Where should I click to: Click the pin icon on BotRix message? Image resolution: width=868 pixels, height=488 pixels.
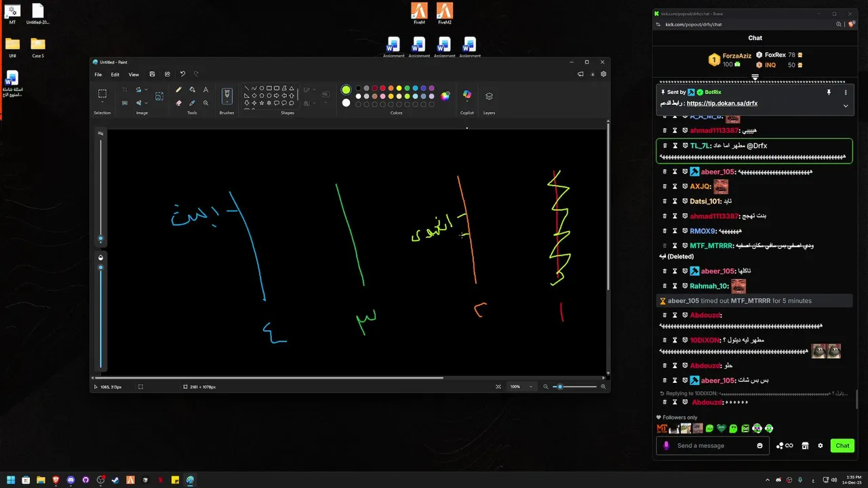click(829, 92)
